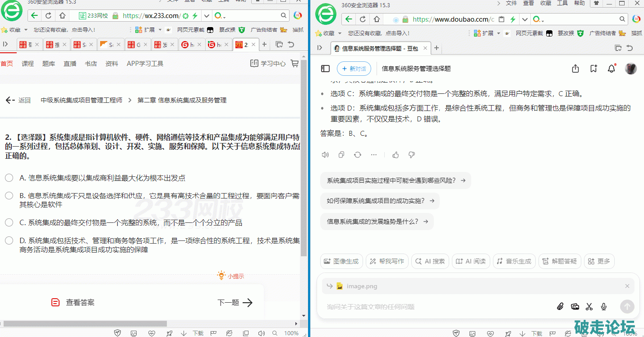
Task: Open the 题库 tab on 233 navigation
Action: [49, 64]
